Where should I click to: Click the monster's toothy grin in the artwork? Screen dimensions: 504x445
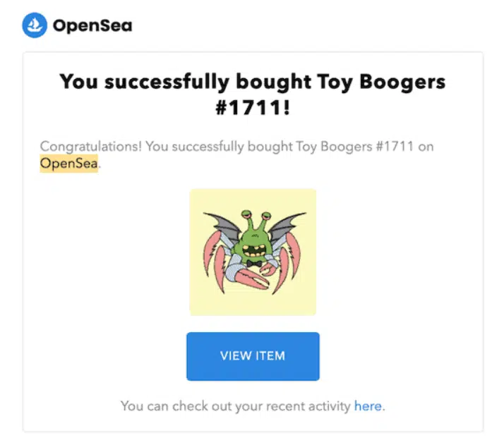point(253,250)
